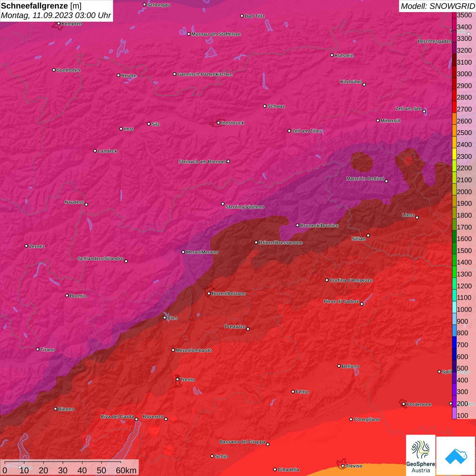Click the Murnau am Staffelsee label

216,34
